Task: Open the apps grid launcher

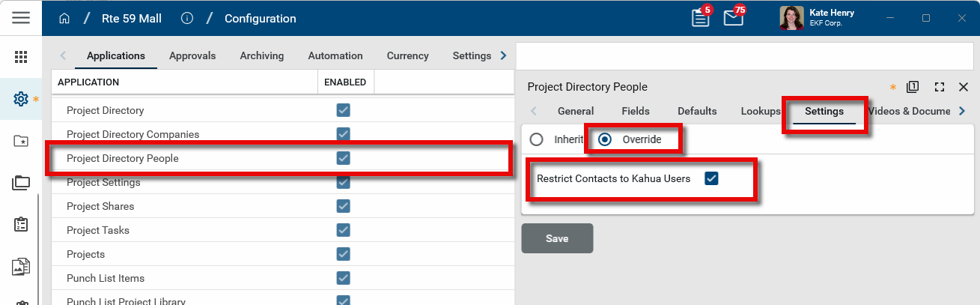Action: 21,57
